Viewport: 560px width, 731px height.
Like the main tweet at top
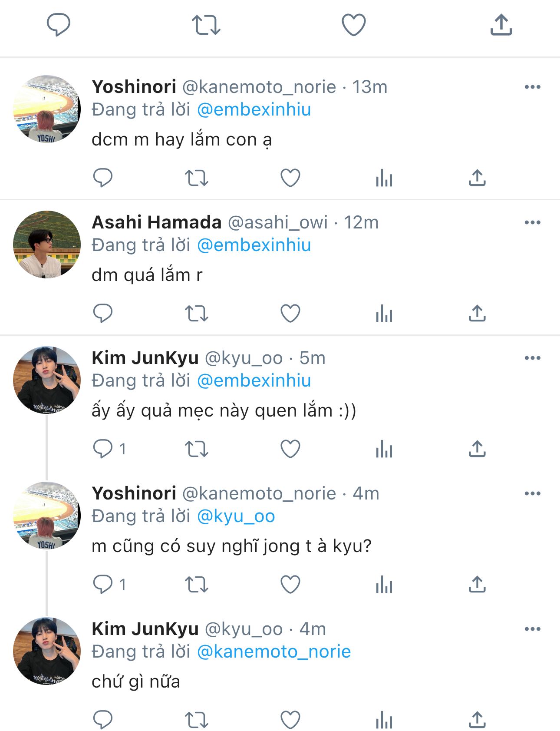coord(354,25)
